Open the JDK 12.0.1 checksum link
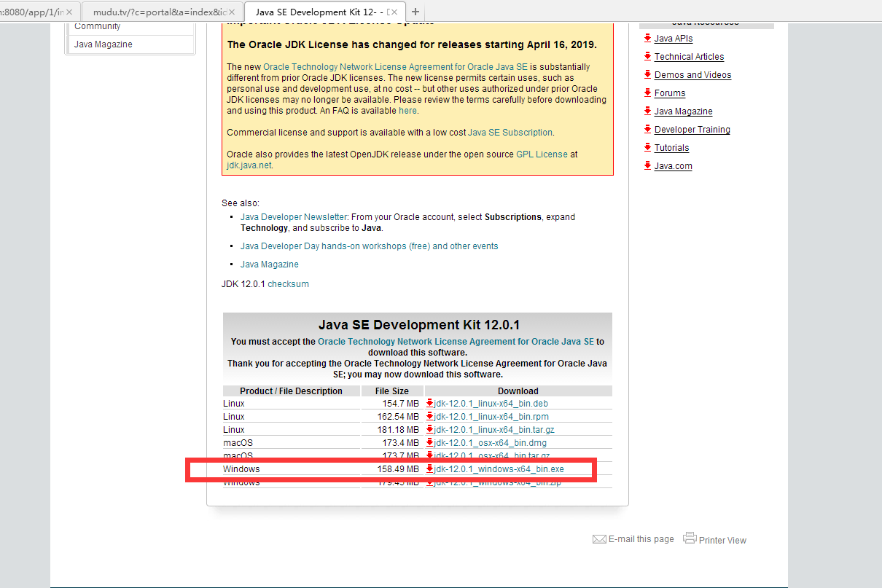Viewport: 882px width, 588px height. tap(289, 284)
